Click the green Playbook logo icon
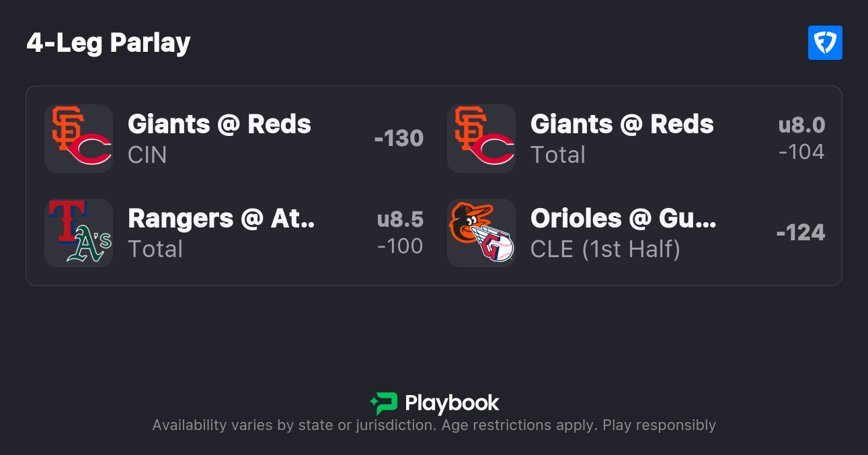Image resolution: width=868 pixels, height=455 pixels. pyautogui.click(x=384, y=403)
